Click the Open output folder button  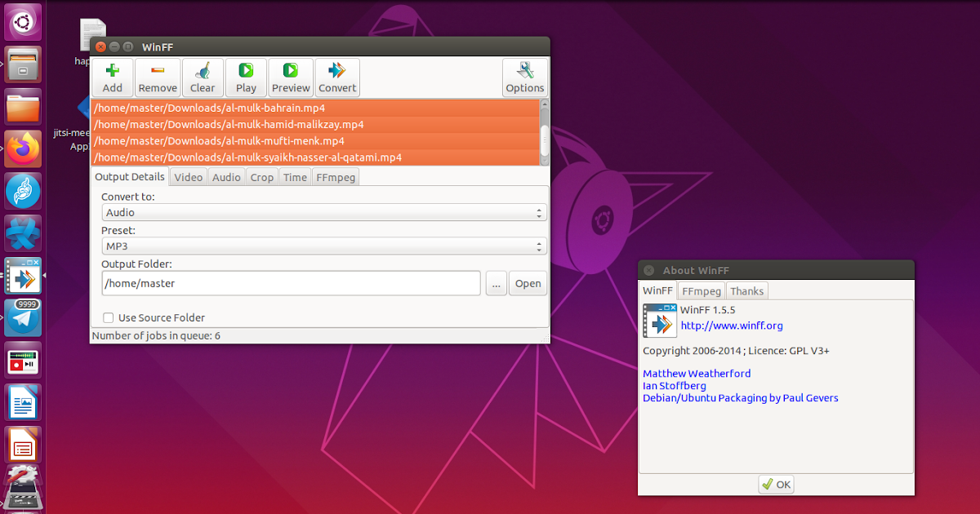(x=528, y=284)
